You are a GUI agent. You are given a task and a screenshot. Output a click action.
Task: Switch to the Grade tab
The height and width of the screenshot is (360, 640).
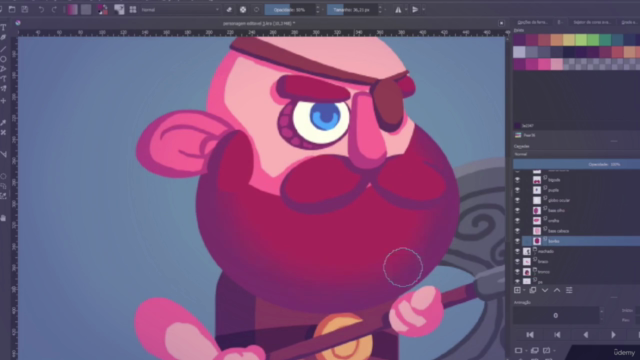pos(628,22)
